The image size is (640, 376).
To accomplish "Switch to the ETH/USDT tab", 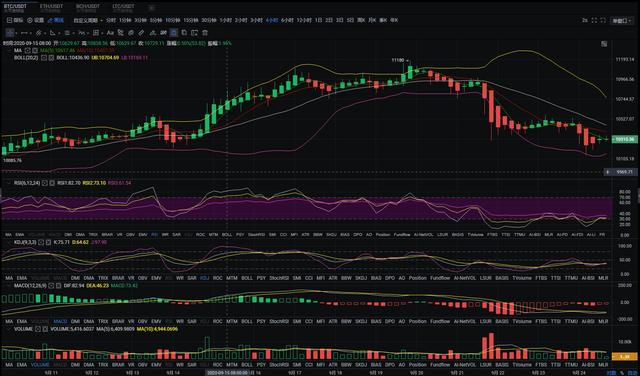I will [51, 7].
